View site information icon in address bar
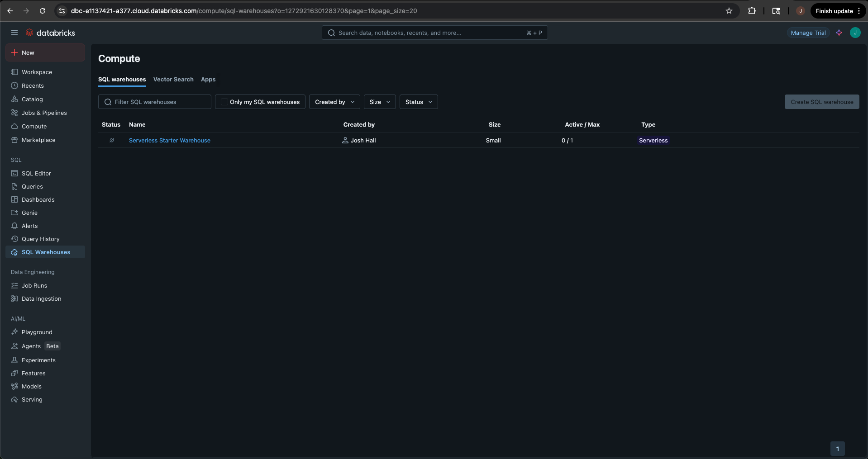The height and width of the screenshot is (459, 868). click(x=62, y=11)
